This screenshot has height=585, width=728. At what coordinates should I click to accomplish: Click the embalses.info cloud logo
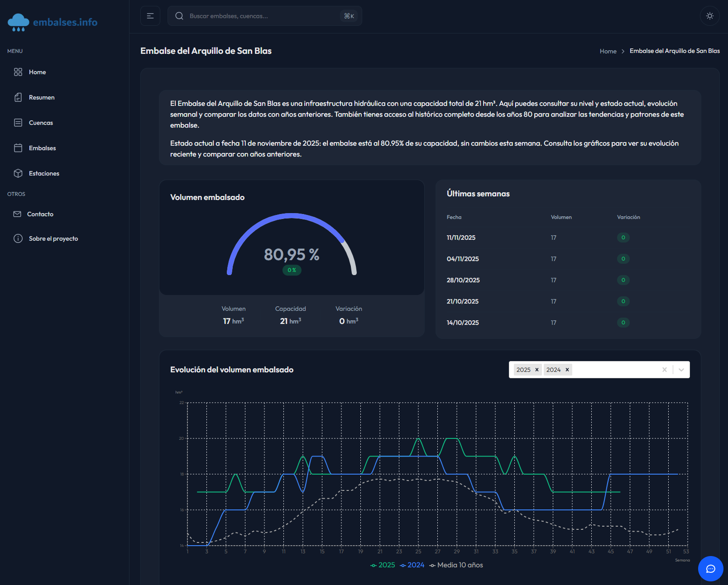click(19, 22)
